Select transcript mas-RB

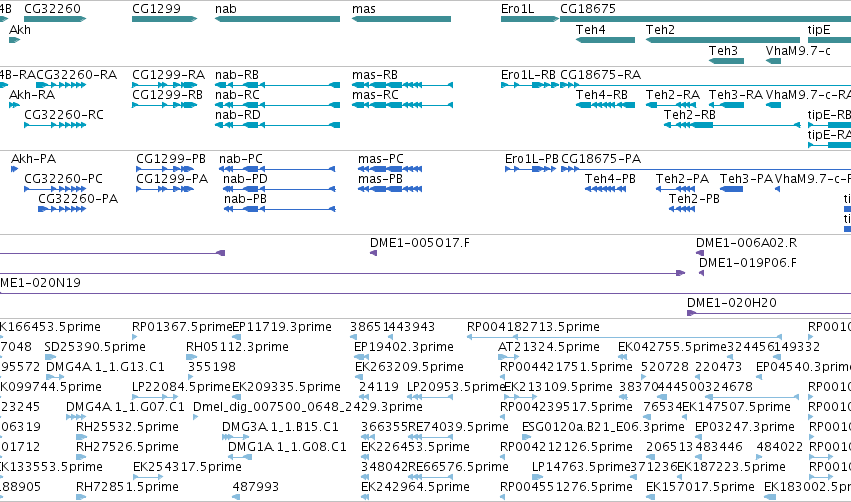coord(374,75)
